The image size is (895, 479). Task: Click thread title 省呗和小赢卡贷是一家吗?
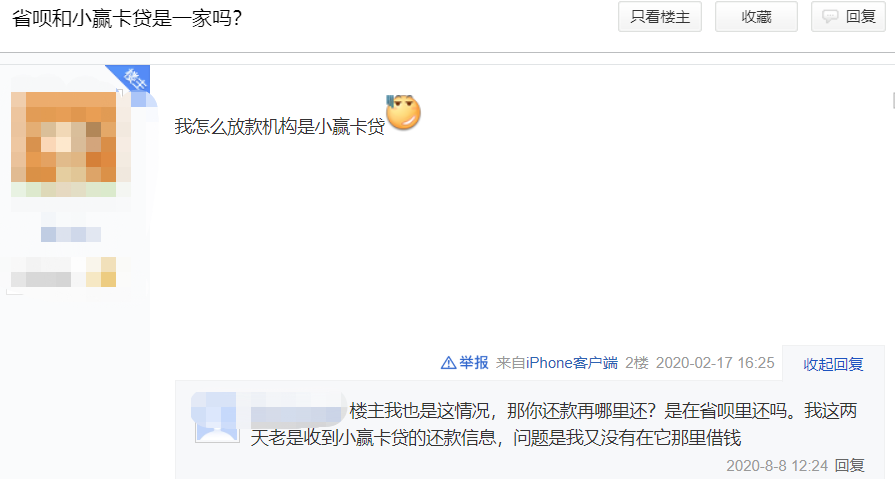coord(127,18)
